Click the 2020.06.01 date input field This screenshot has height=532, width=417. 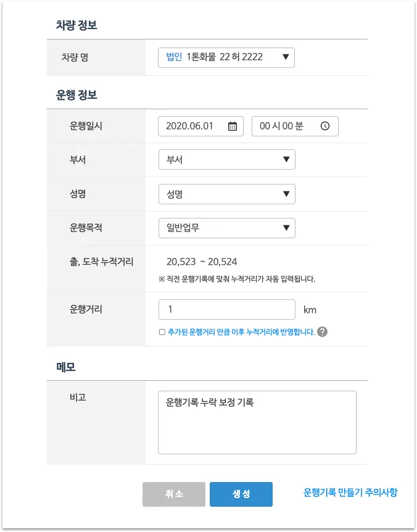point(191,126)
